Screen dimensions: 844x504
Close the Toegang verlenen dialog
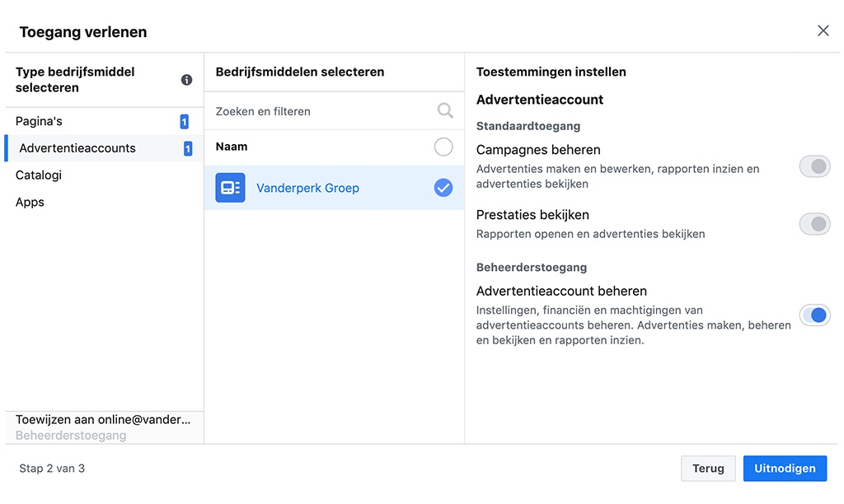pos(823,31)
